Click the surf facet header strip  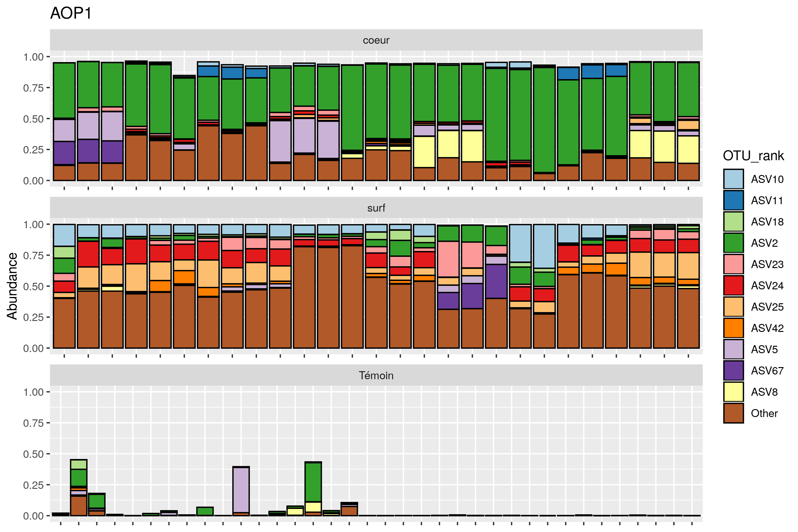click(x=376, y=208)
